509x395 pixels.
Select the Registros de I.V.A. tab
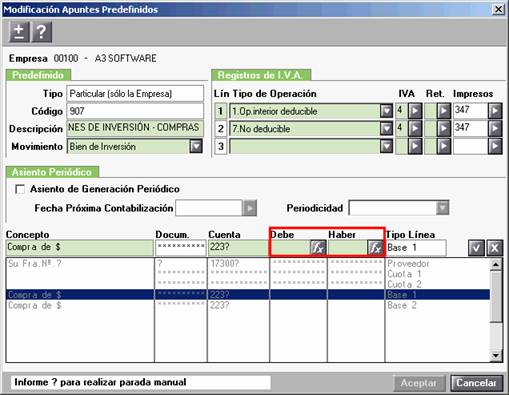coord(261,75)
